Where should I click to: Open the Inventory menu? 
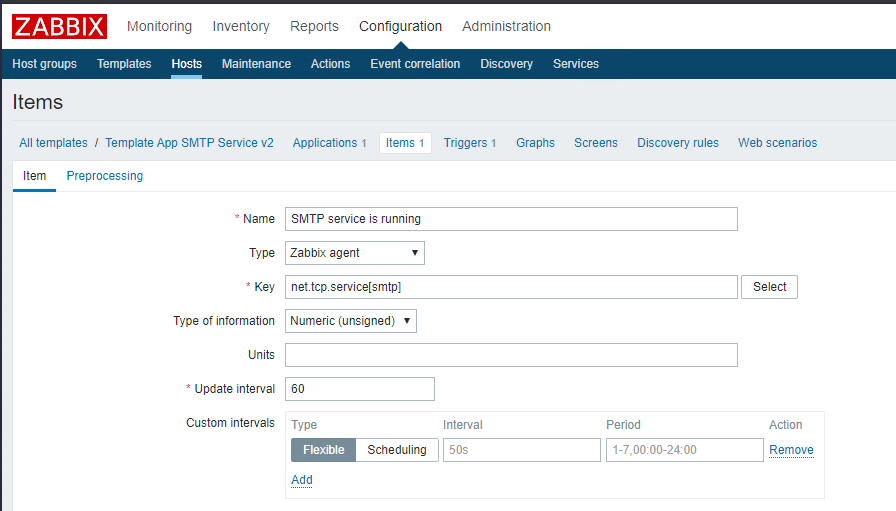[x=241, y=26]
